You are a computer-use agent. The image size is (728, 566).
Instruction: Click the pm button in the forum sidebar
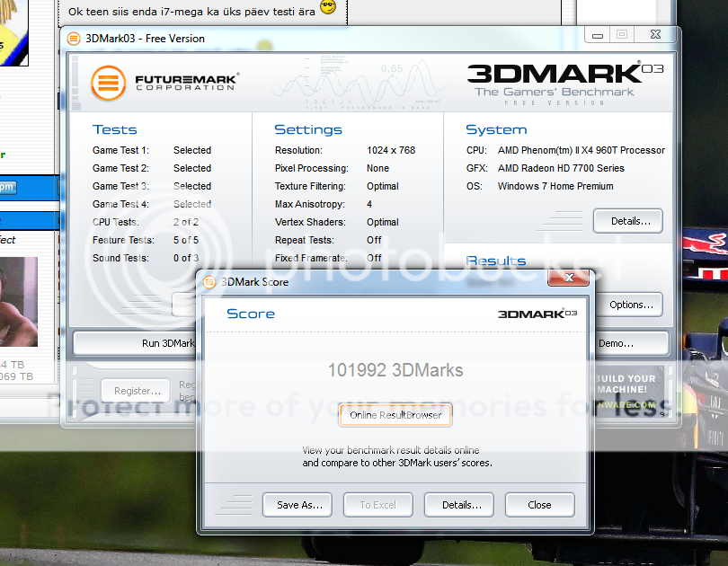[x=7, y=188]
